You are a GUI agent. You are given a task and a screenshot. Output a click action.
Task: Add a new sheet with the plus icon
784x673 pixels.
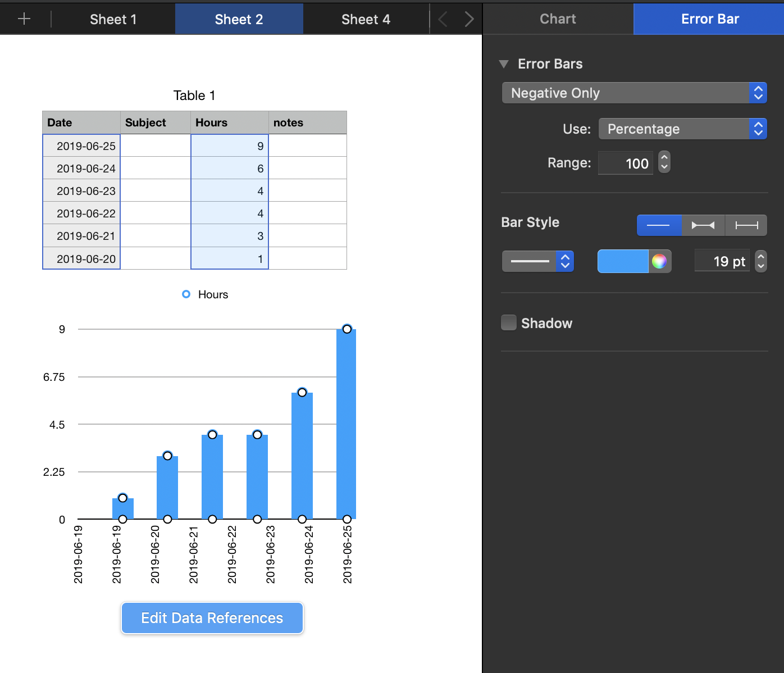[x=24, y=19]
